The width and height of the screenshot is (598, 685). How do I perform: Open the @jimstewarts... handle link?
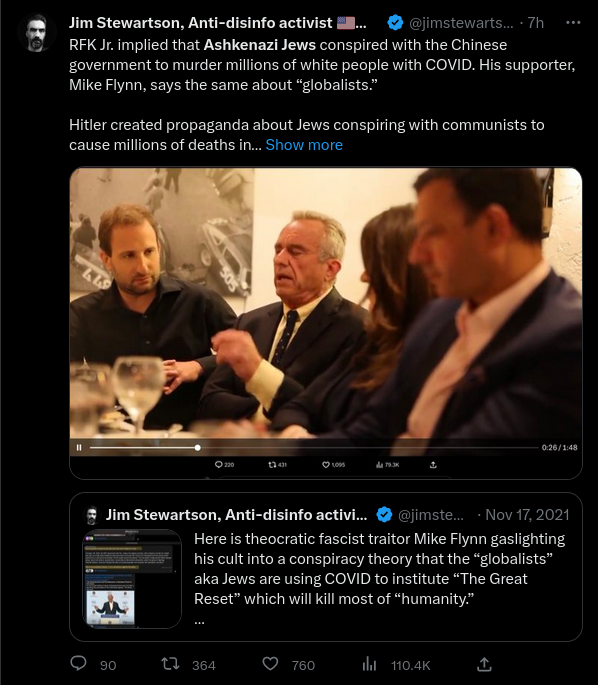(x=461, y=23)
